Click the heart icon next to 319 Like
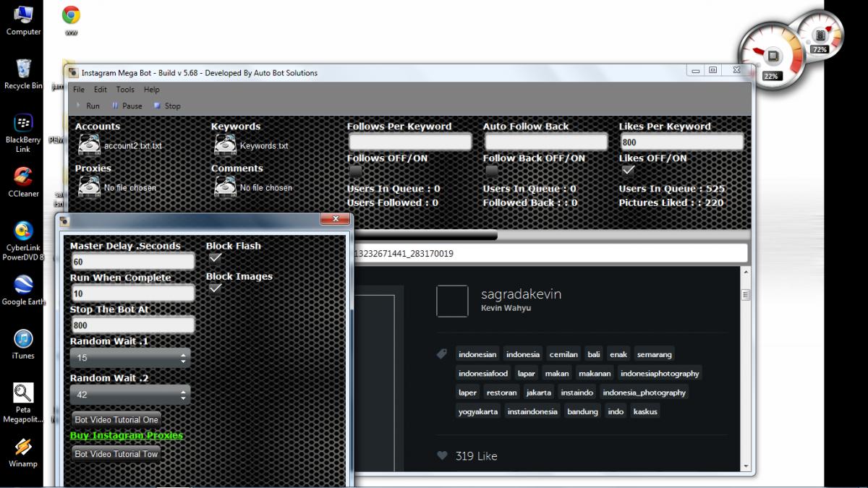The image size is (868, 488). tap(442, 455)
